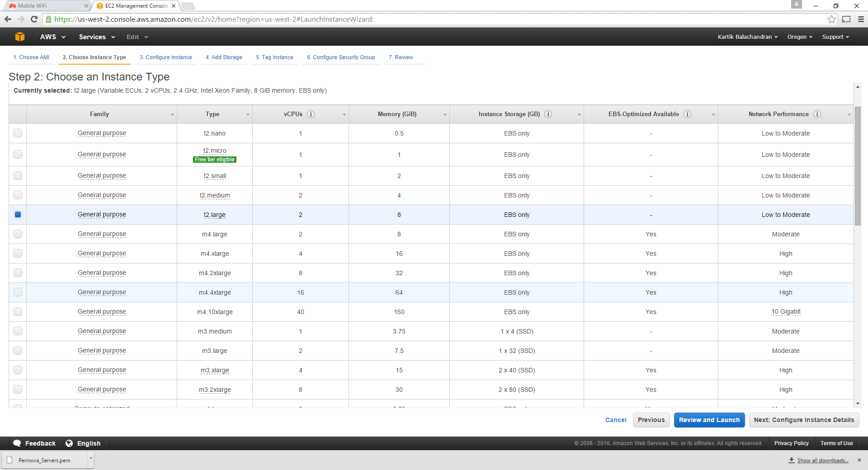This screenshot has height=470, width=868.
Task: Open vCPUs info icon
Action: coord(311,114)
